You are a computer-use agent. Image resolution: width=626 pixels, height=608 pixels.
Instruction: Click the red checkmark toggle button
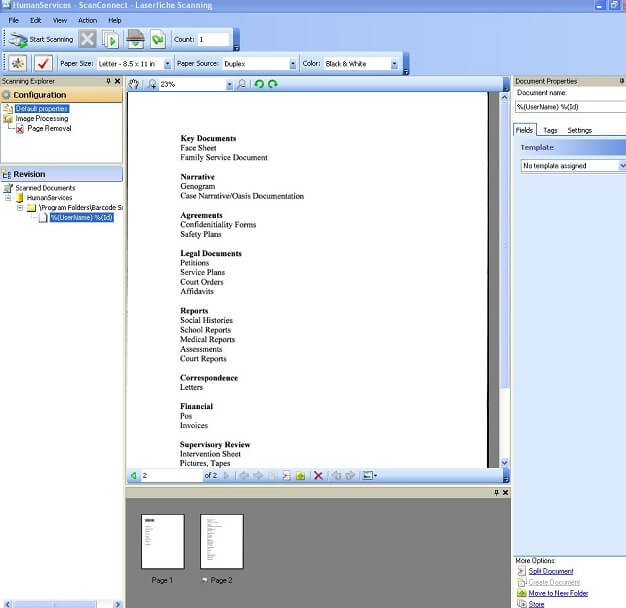[43, 63]
